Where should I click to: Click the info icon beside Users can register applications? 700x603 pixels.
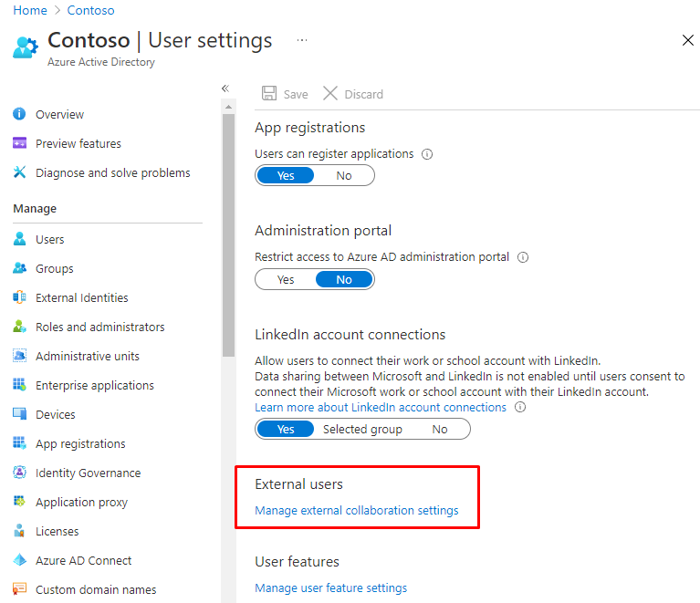(x=427, y=154)
